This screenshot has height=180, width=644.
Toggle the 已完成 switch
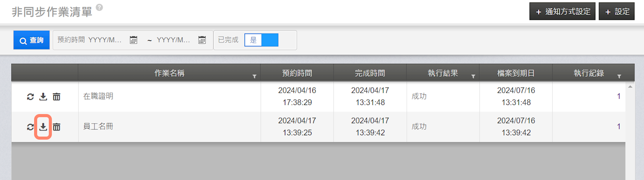pyautogui.click(x=261, y=40)
